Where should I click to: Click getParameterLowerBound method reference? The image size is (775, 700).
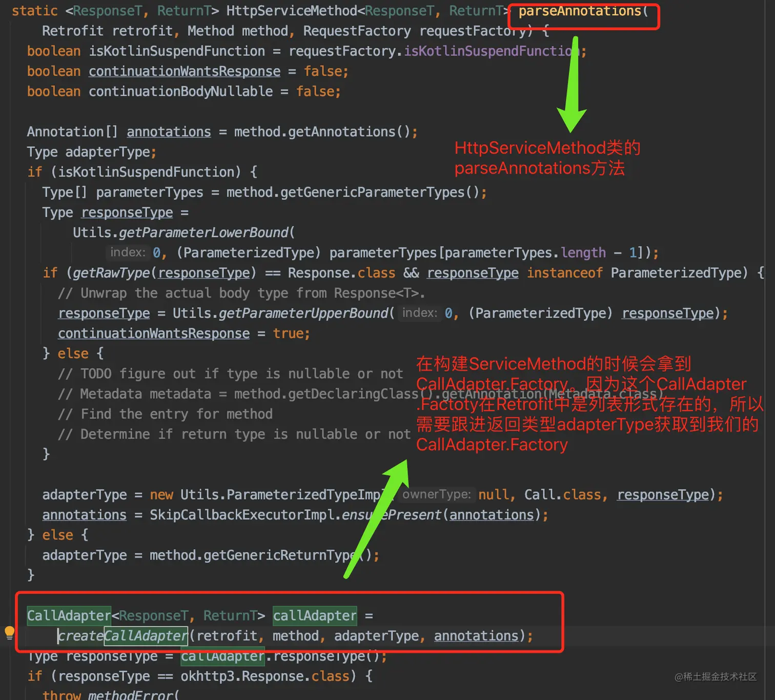(204, 233)
